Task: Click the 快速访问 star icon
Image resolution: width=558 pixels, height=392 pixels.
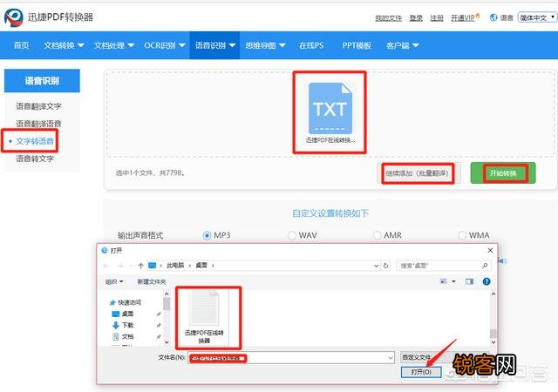Action: [x=112, y=302]
